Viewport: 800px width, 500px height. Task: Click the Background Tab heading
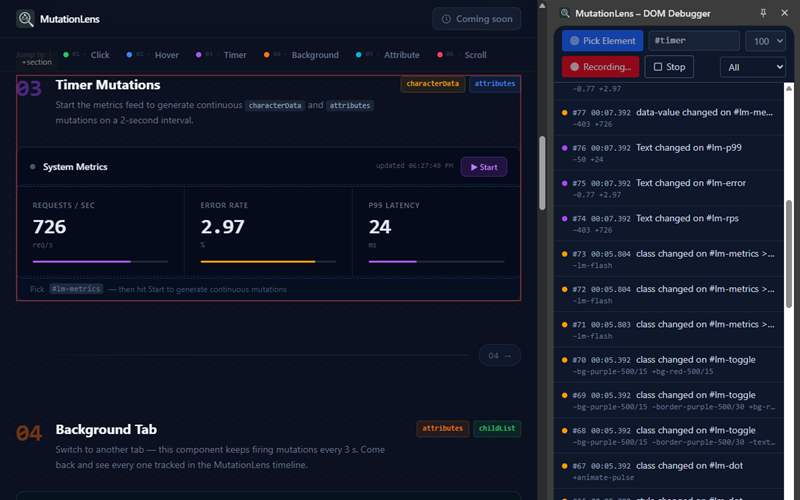coord(106,430)
